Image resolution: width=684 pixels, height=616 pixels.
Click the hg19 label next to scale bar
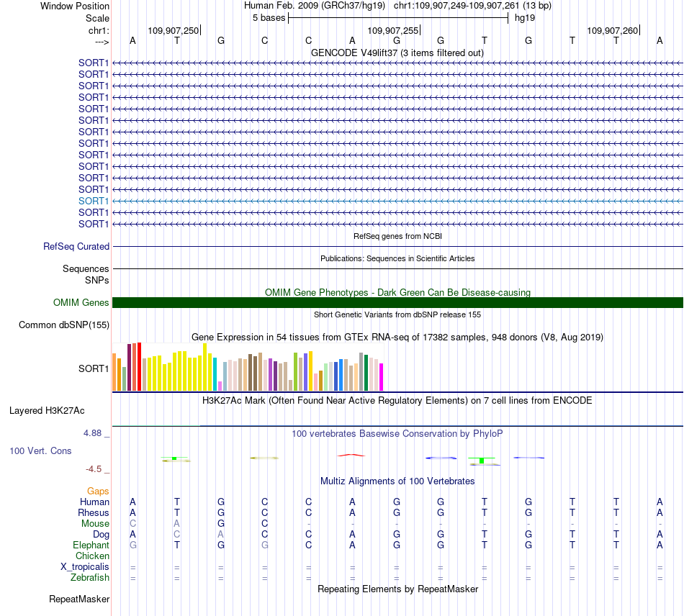coord(525,18)
